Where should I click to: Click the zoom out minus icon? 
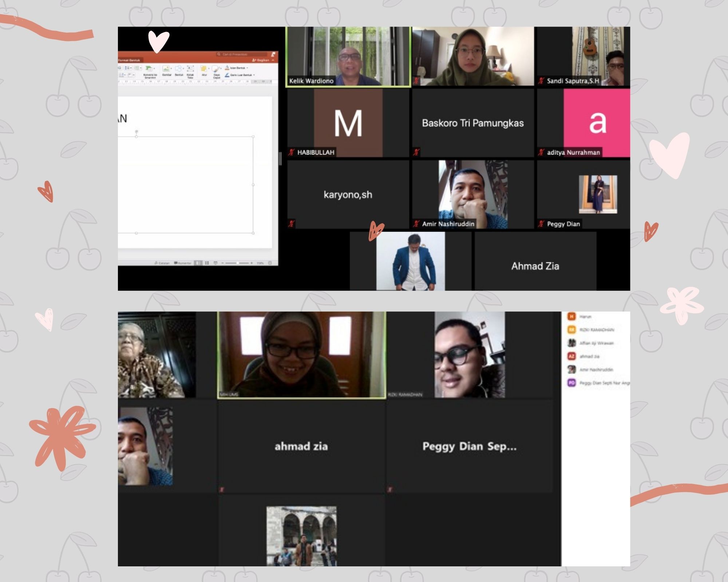pos(222,263)
